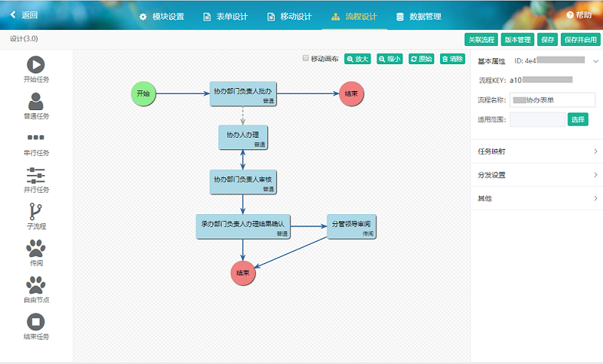The image size is (603, 364).
Task: Click the 返回 back arrow
Action: [23, 15]
